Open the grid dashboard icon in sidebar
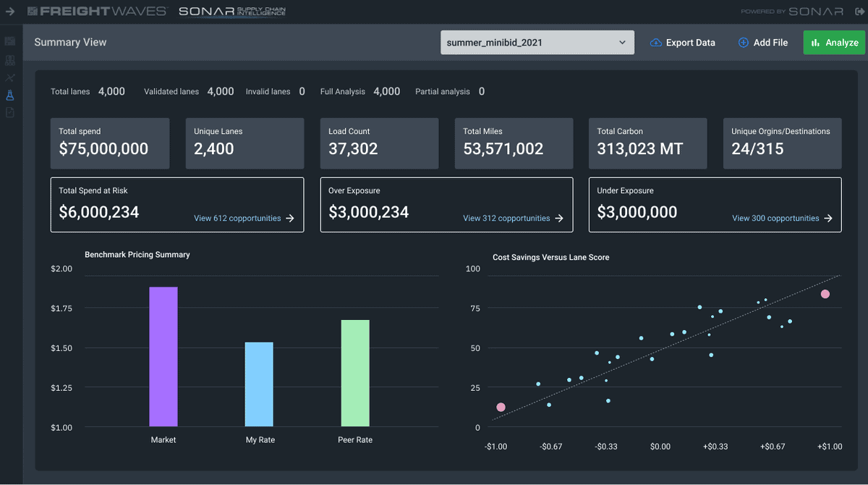Screen dimensions: 868x485 click(10, 42)
